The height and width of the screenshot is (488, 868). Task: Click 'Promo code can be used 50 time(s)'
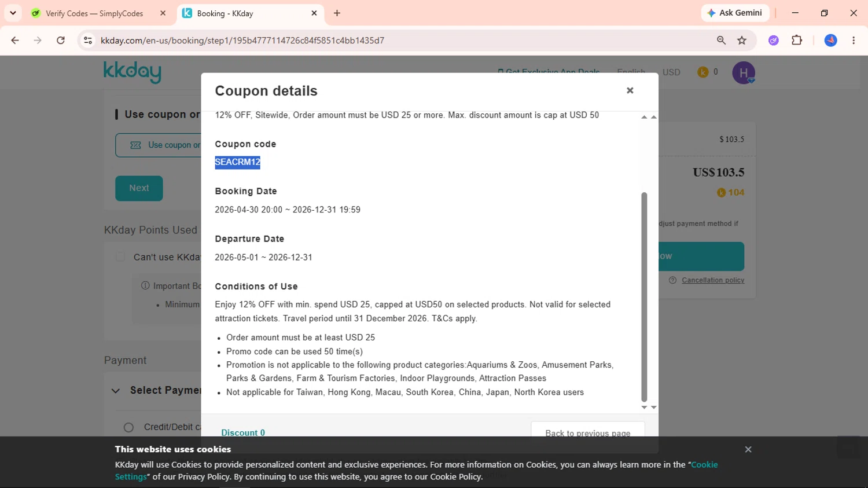pyautogui.click(x=295, y=351)
